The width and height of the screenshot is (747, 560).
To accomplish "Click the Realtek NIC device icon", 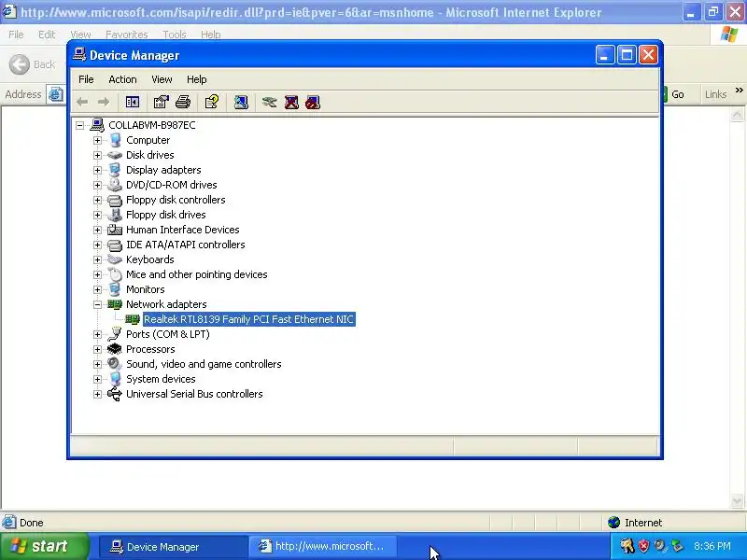I will (132, 319).
